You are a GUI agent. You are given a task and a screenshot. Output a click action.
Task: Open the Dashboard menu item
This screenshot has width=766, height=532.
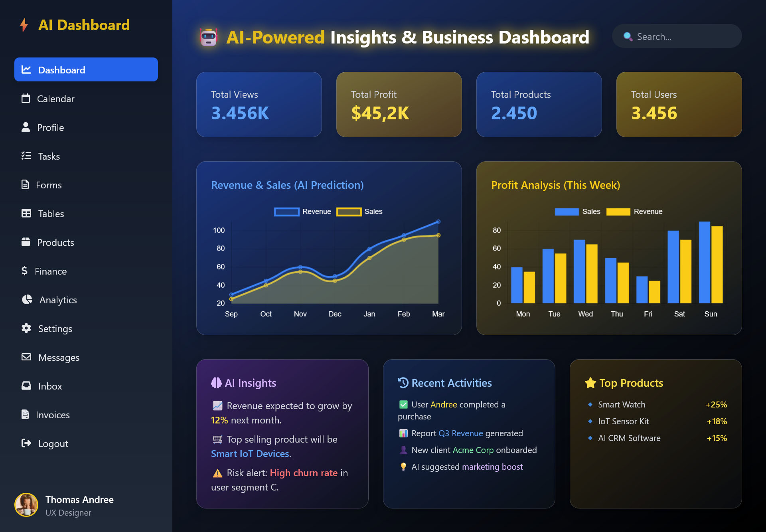[86, 70]
